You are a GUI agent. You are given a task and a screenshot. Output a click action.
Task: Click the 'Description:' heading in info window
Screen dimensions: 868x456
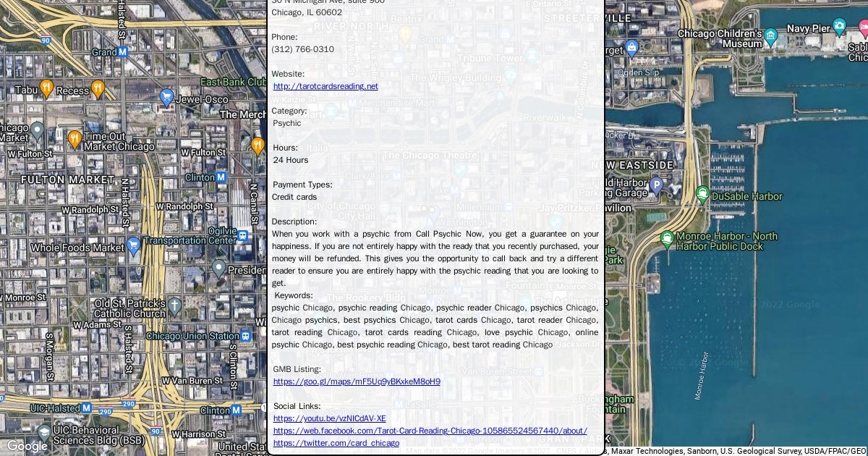tap(294, 221)
